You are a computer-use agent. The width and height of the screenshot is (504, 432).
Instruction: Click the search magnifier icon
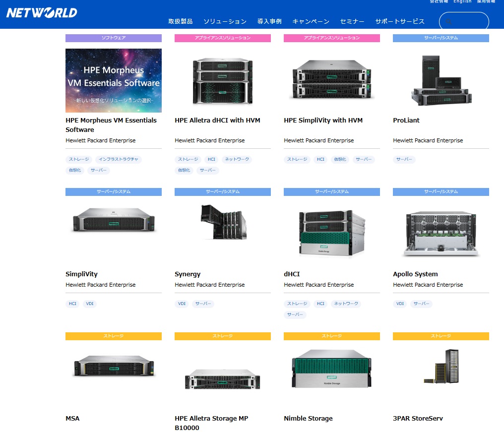tap(448, 22)
